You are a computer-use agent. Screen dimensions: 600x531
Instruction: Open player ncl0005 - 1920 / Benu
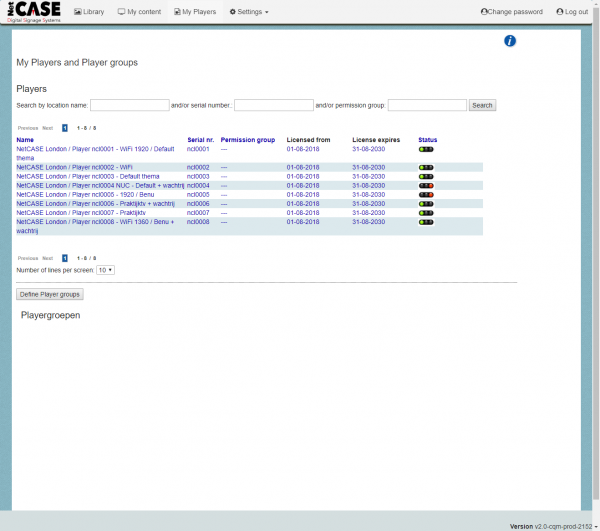pos(85,195)
